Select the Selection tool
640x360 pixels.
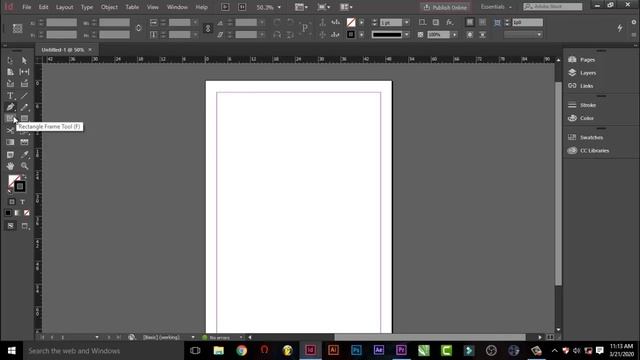(10, 60)
